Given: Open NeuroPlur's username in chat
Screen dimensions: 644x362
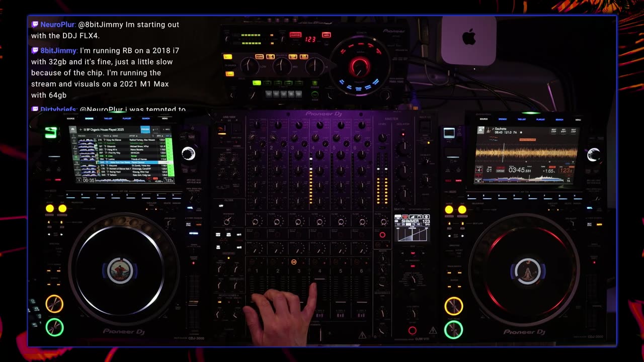Looking at the screenshot, I should tap(57, 25).
